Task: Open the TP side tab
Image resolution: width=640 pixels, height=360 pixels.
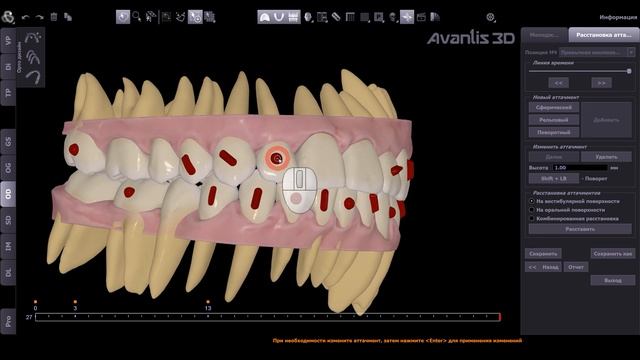Action: pyautogui.click(x=8, y=93)
